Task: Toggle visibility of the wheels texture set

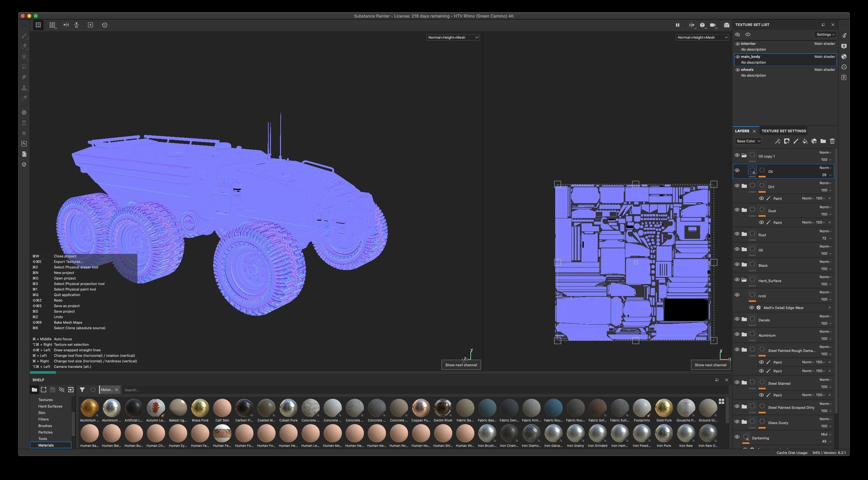Action: pyautogui.click(x=738, y=70)
